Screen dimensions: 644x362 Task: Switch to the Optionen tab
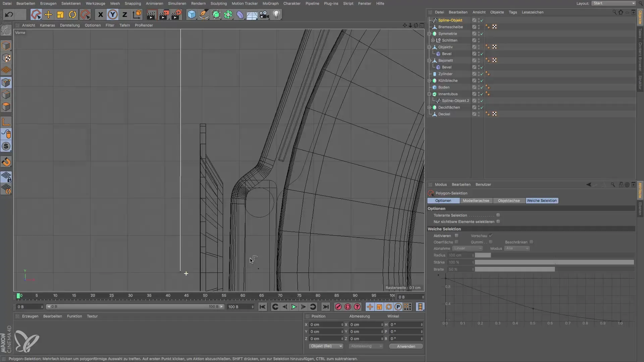443,200
